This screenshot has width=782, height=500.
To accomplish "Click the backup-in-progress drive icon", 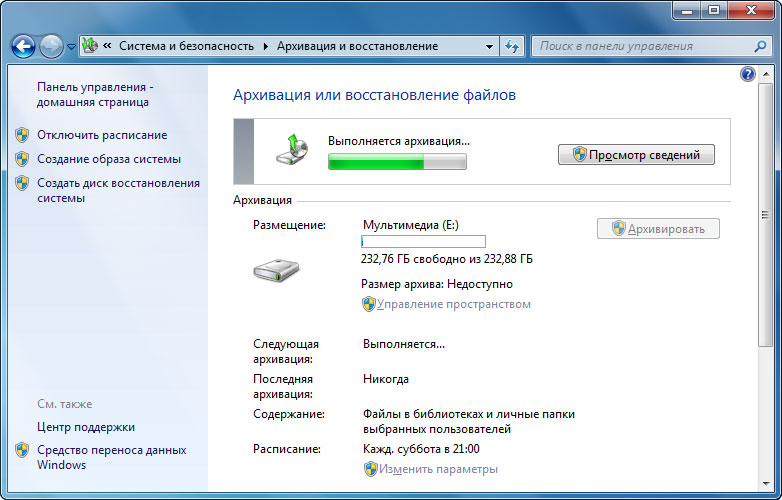I will (292, 150).
